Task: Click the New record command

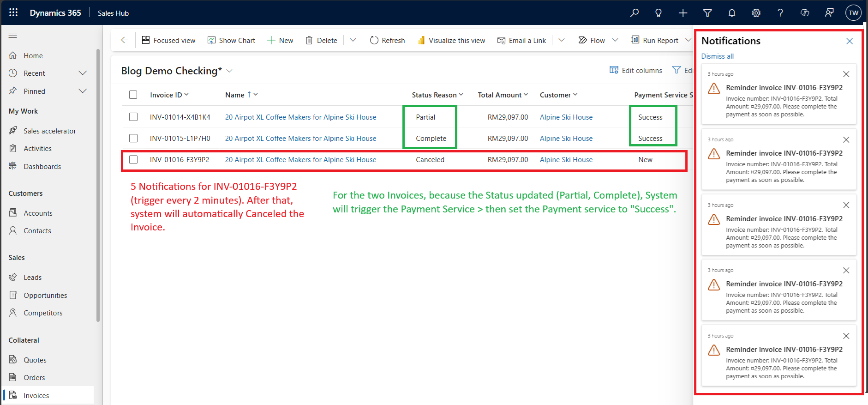Action: click(280, 40)
